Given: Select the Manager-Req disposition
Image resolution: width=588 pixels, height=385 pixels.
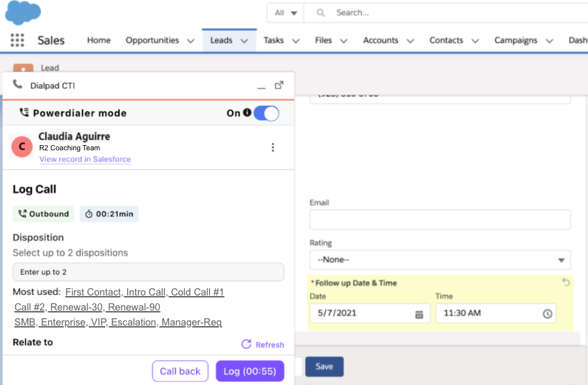Looking at the screenshot, I should coord(191,322).
